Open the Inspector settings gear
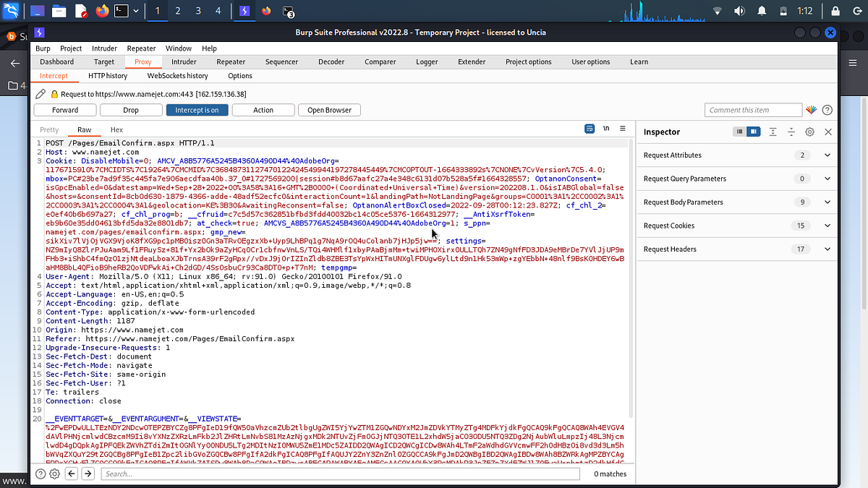This screenshot has width=868, height=488. pos(810,132)
